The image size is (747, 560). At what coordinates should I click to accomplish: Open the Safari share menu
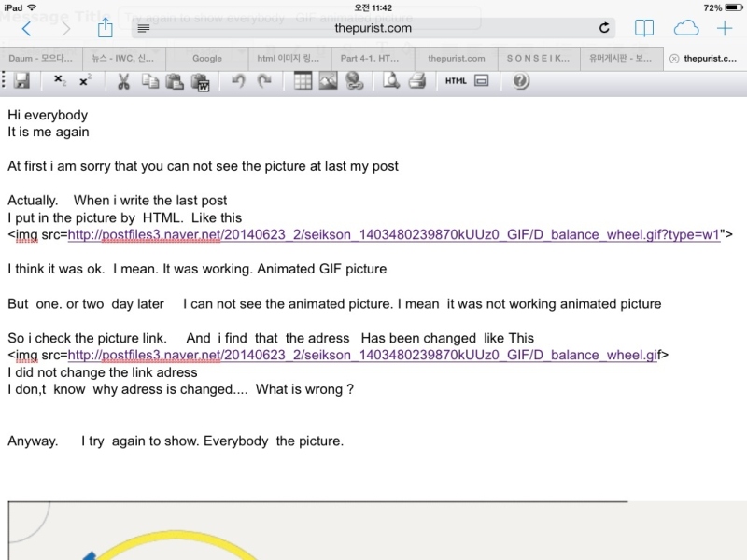point(105,28)
